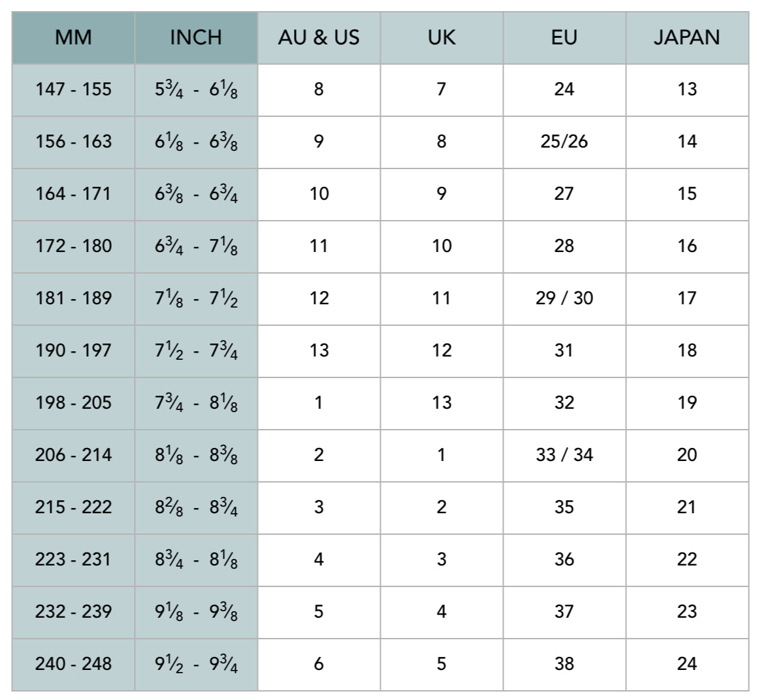Select the 240 - 248 MM cell
This screenshot has height=700, width=757.
point(73,664)
